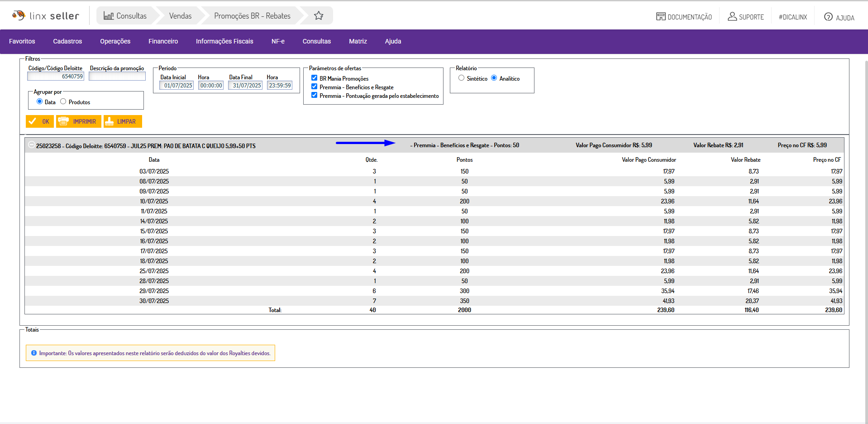Expand the Financeiro menu
868x424 pixels.
163,41
